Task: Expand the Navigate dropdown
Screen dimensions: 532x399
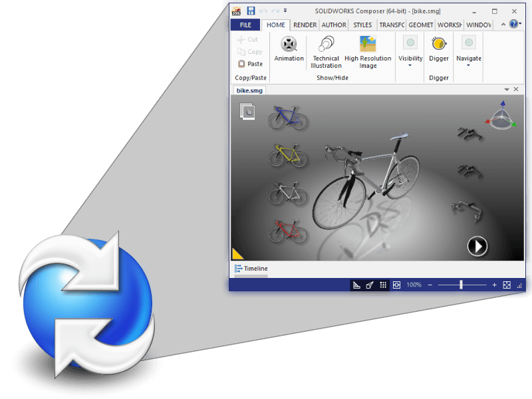Action: pyautogui.click(x=469, y=65)
